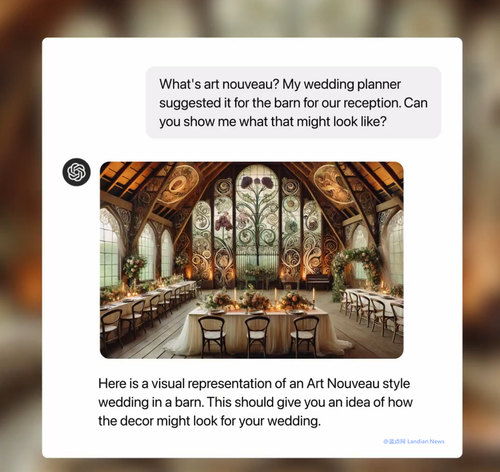Click the left arched window in the barn image
The width and height of the screenshot is (500, 472).
(109, 248)
